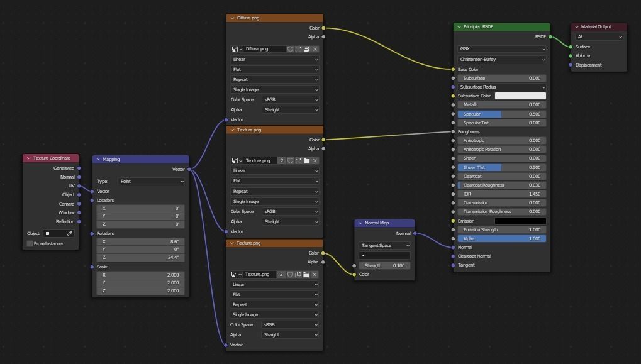Click Normal output socket on Normal Map node

pyautogui.click(x=415, y=234)
